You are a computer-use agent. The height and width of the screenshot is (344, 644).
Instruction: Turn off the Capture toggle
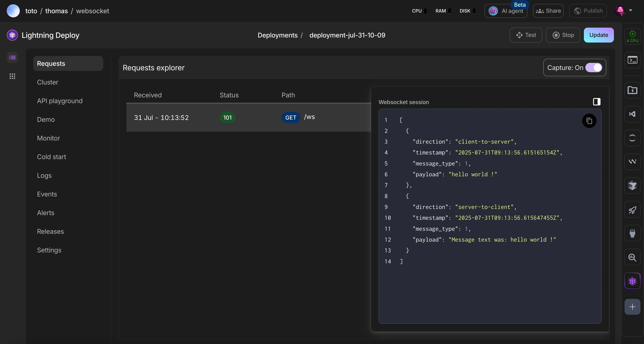[x=594, y=68]
